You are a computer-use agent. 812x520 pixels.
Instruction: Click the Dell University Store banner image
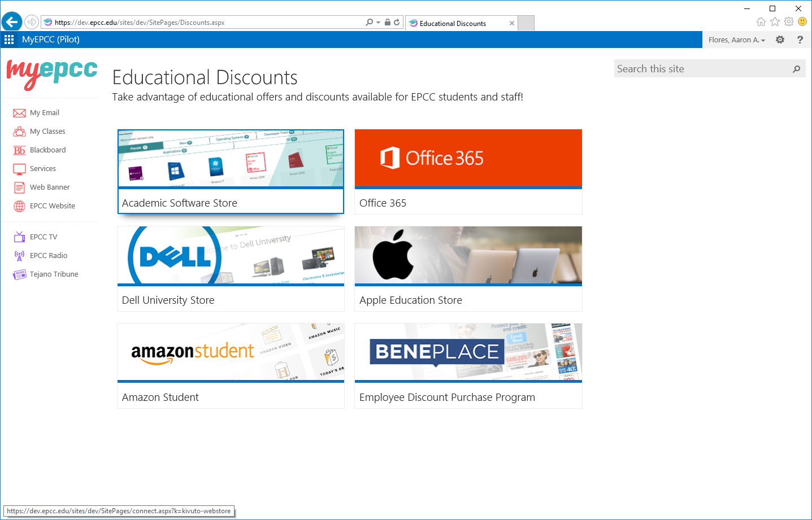(x=231, y=255)
